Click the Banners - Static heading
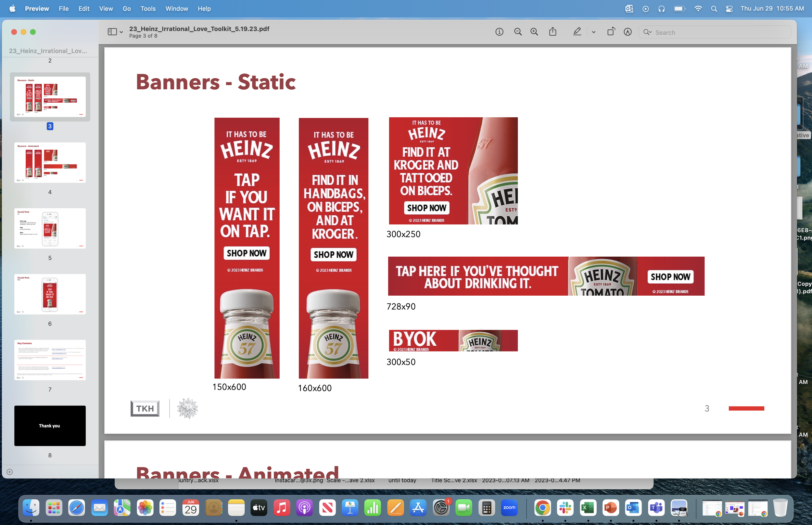Viewport: 812px width, 525px height. (215, 82)
